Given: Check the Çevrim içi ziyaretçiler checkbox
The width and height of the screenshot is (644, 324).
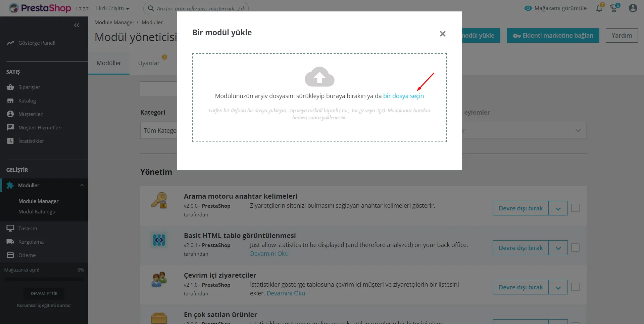Looking at the screenshot, I should point(575,287).
